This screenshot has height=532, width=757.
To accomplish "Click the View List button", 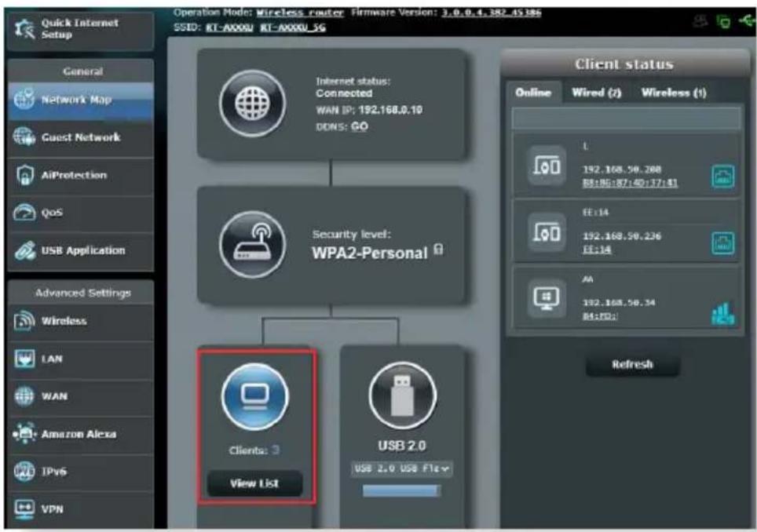I will click(255, 483).
